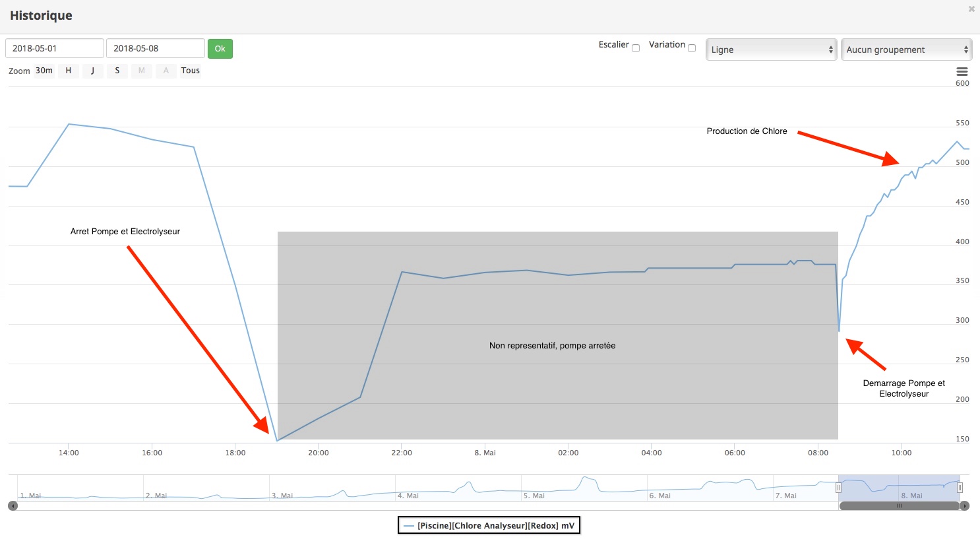This screenshot has height=551, width=980.
Task: Open the chart context hamburger menu
Action: tap(962, 71)
